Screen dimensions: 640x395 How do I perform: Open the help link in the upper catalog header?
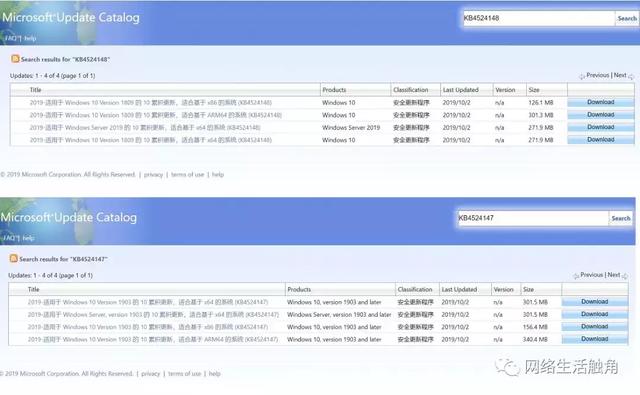pyautogui.click(x=30, y=38)
